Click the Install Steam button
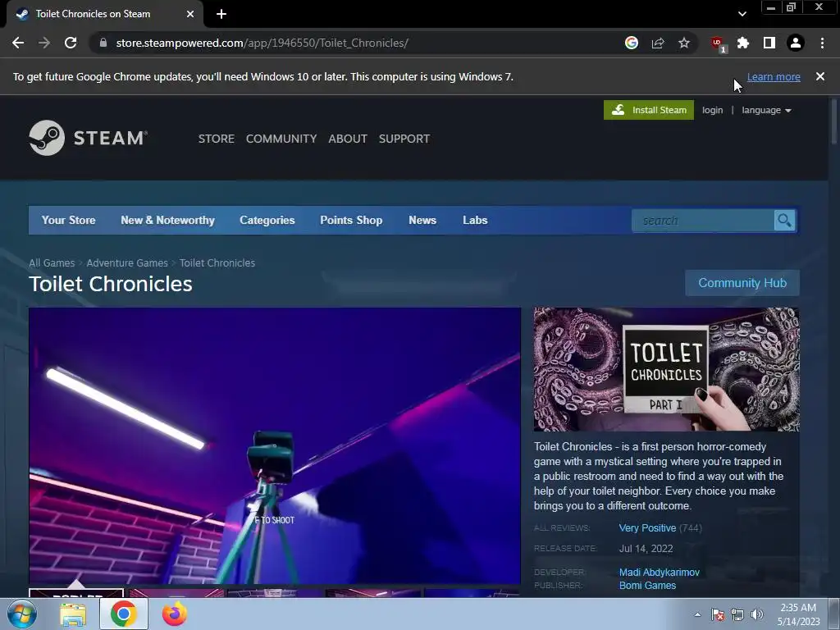The width and height of the screenshot is (840, 630). (649, 110)
